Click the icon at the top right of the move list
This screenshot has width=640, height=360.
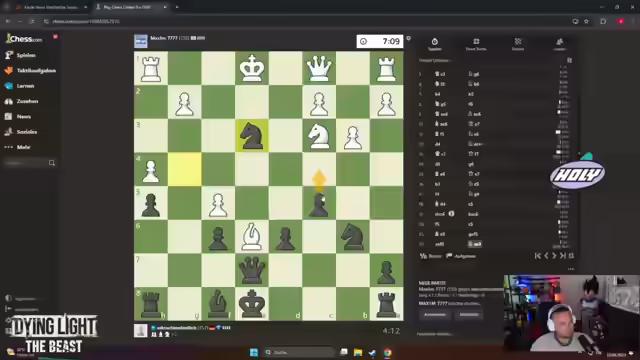(x=569, y=60)
